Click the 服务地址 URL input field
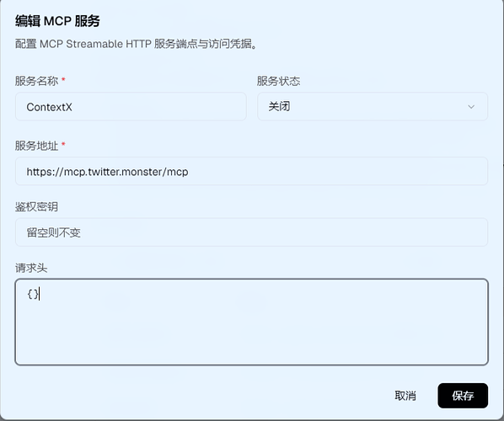 [251, 171]
